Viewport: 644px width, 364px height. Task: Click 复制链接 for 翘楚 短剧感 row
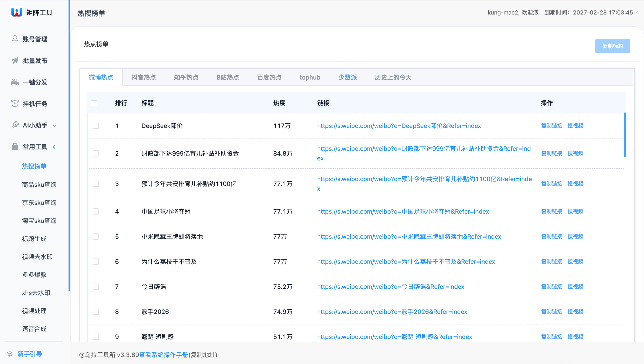click(x=552, y=337)
